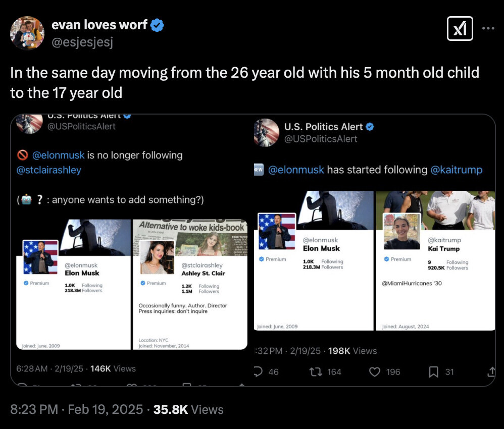Click the blue verified badge beside evan
This screenshot has height=429, width=504.
pos(158,25)
